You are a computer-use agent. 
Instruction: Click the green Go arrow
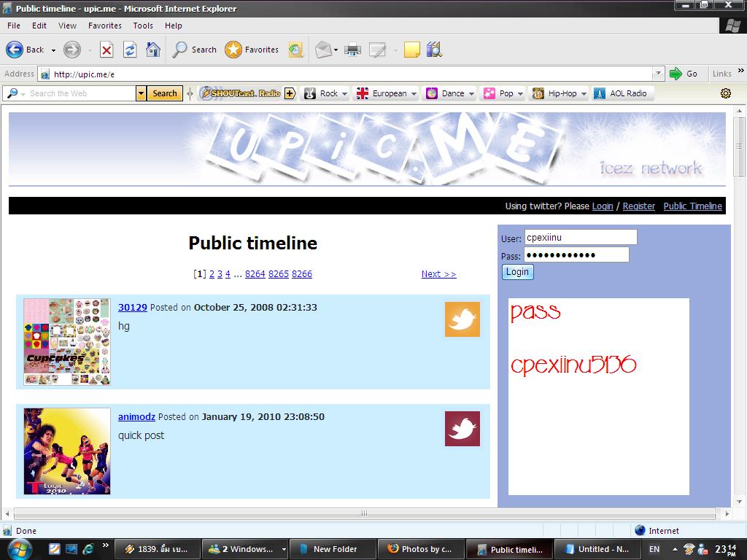click(676, 74)
